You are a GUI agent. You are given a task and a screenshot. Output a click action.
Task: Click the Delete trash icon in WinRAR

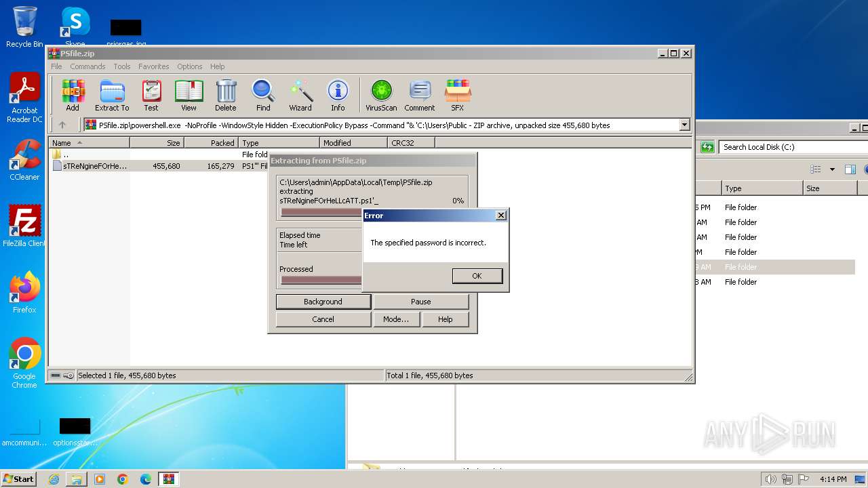pyautogui.click(x=226, y=96)
